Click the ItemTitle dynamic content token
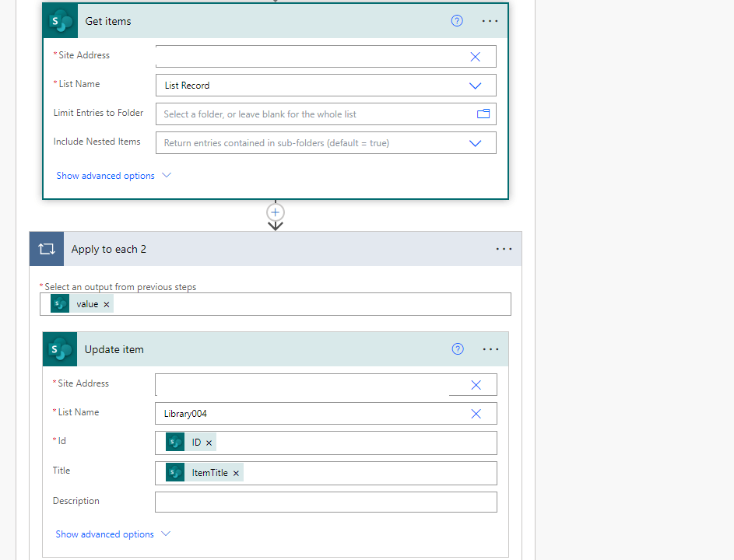Screen dimensions: 734x560 (x=204, y=473)
